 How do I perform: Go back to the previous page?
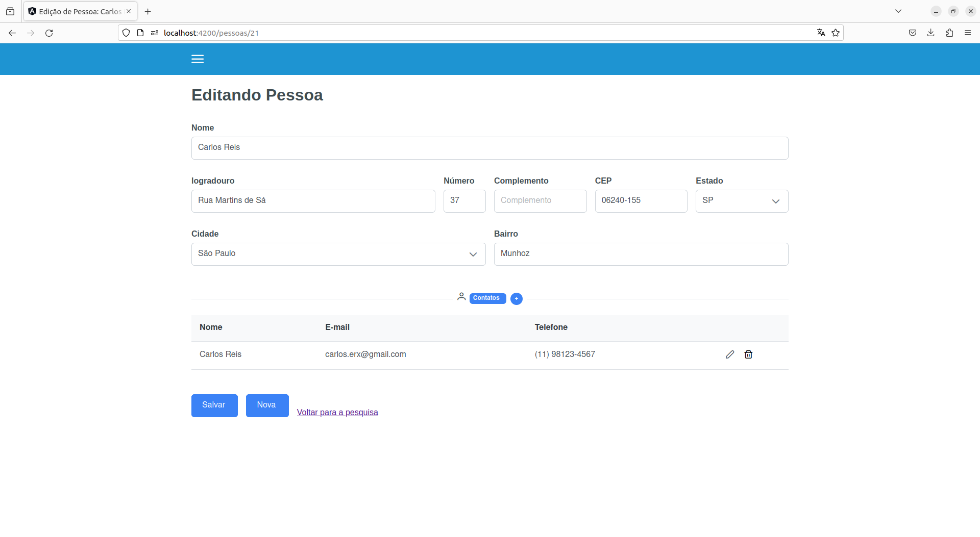click(x=12, y=33)
